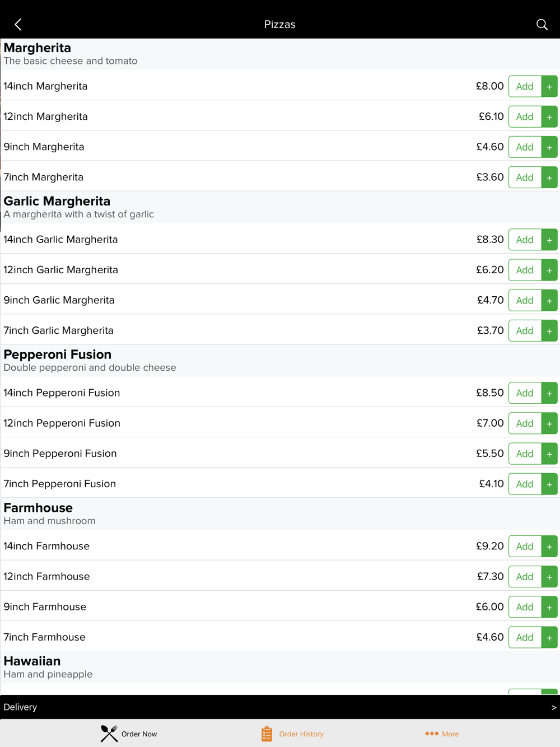The image size is (560, 747).
Task: Click the 12inch Garlic Margherita item name
Action: [x=61, y=270]
